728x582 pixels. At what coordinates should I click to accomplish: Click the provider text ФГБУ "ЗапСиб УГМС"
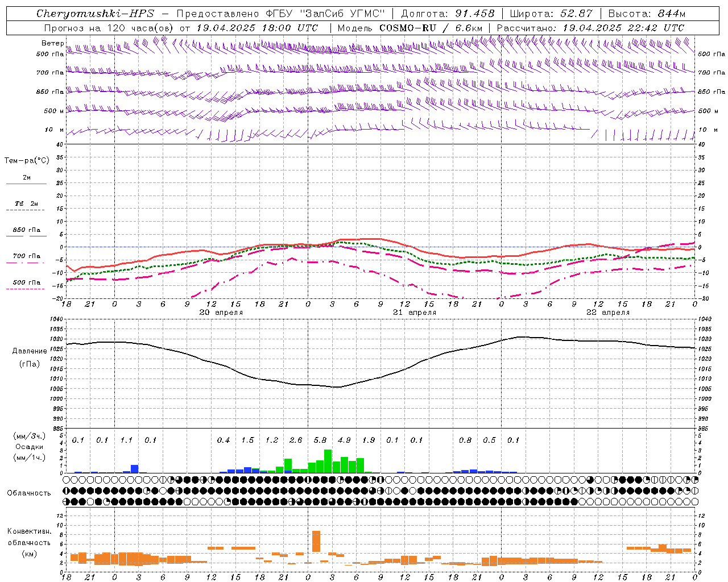pos(324,14)
